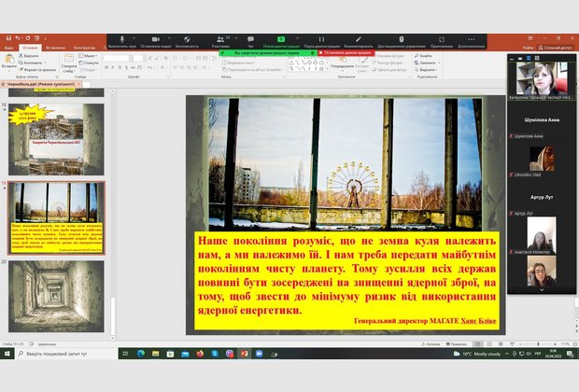The height and width of the screenshot is (392, 579).
Task: Redo the last action in PowerPoint
Action: 28,38
